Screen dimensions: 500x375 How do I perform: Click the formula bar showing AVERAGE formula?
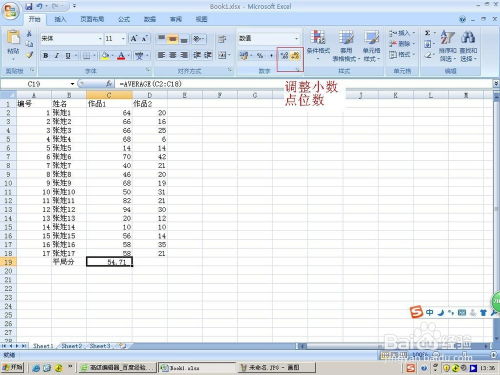[303, 84]
